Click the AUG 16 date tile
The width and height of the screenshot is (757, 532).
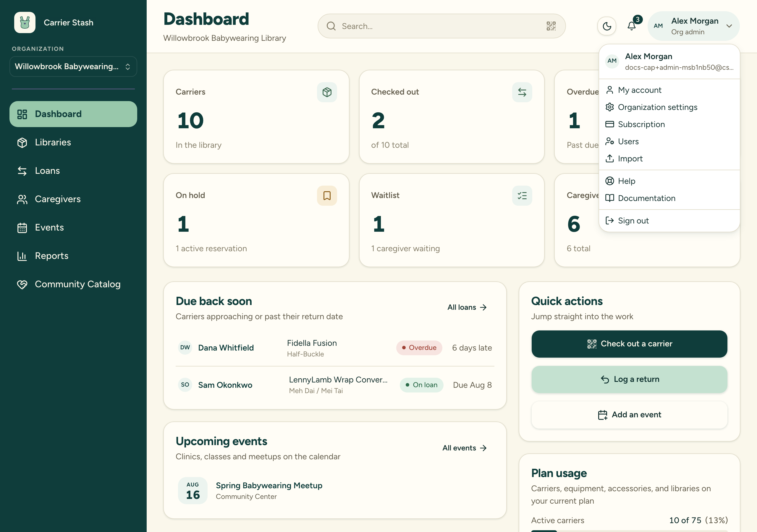click(193, 490)
